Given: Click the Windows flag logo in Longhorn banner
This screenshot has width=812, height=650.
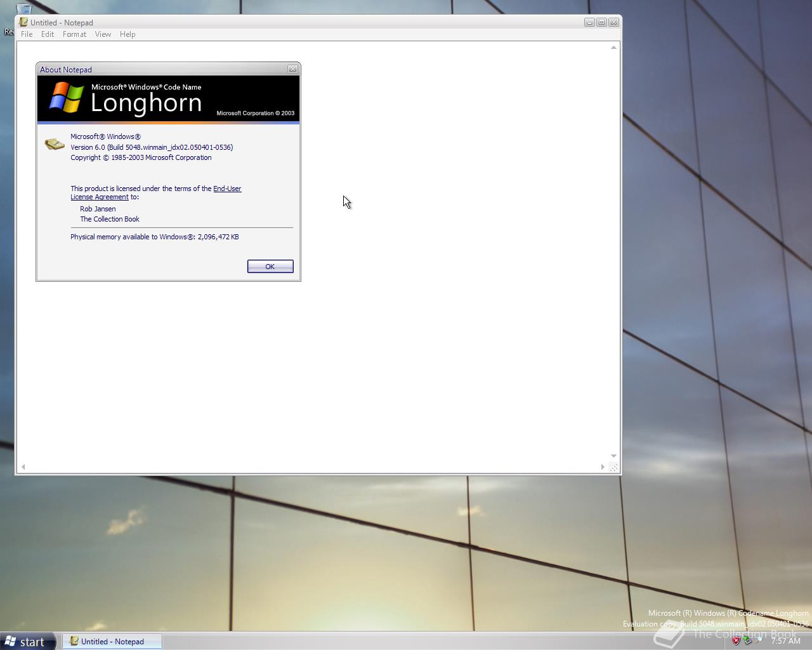Looking at the screenshot, I should (67, 98).
